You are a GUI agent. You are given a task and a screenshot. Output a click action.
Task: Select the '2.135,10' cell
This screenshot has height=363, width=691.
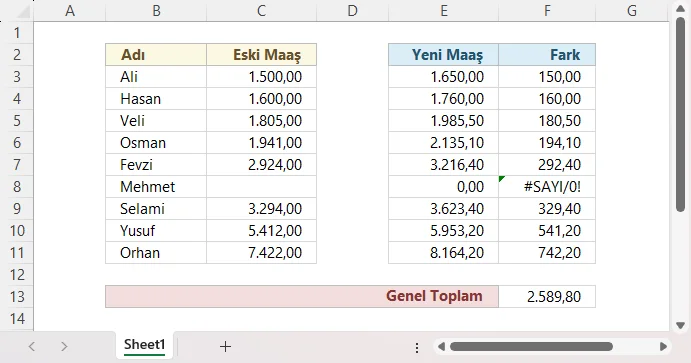[443, 143]
